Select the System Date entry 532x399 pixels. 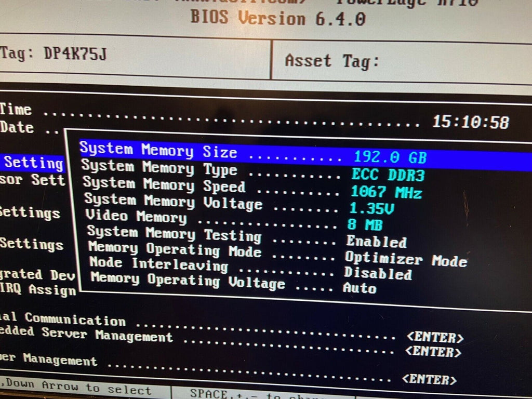17,128
